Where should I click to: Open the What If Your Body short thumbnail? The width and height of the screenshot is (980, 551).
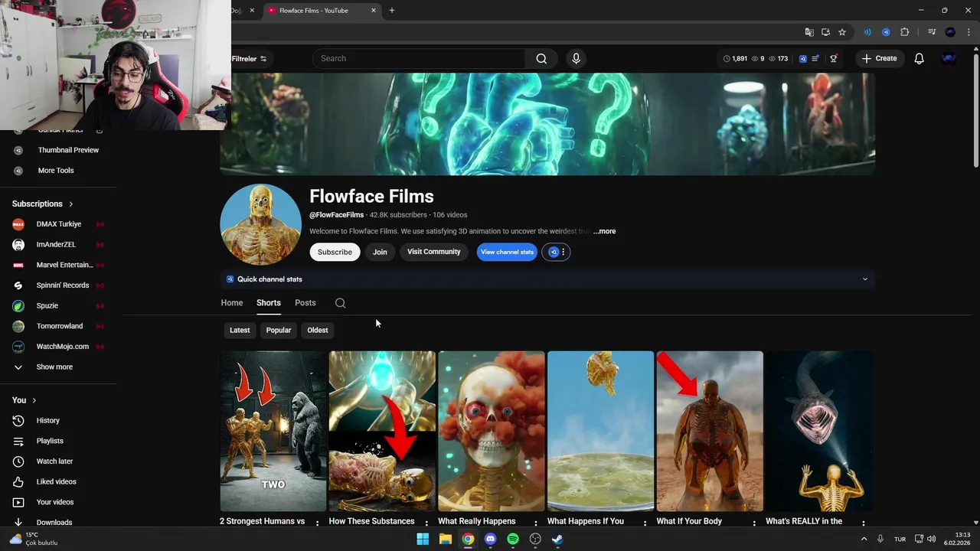click(x=710, y=431)
